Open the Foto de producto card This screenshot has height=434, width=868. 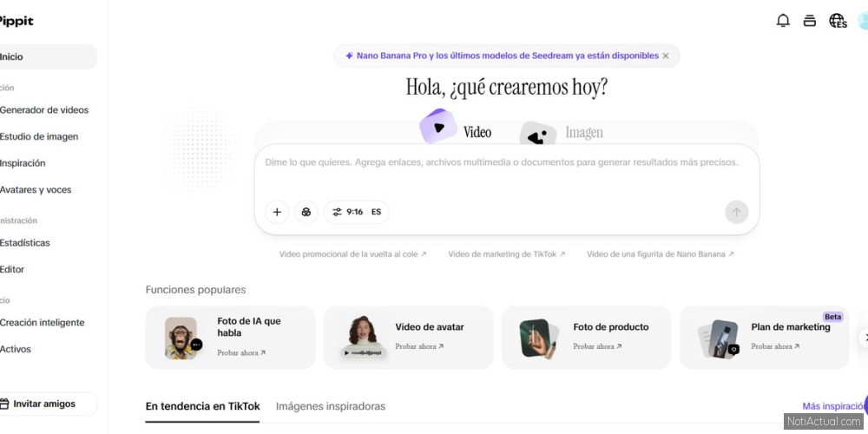click(586, 338)
